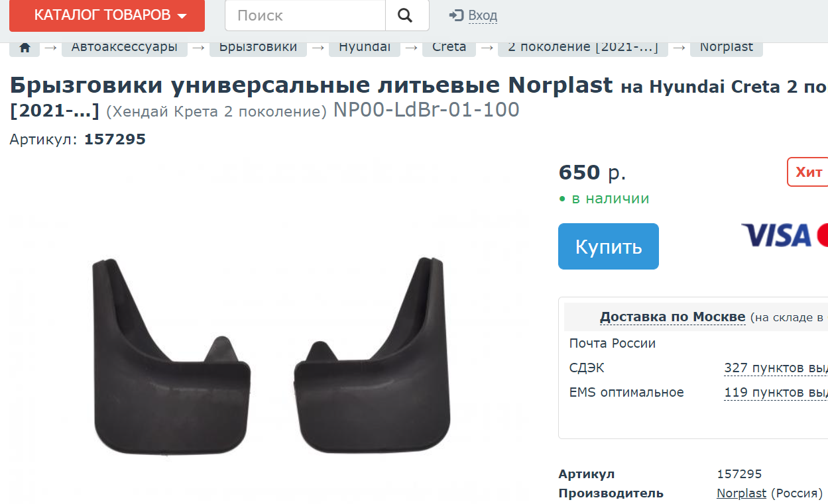This screenshot has height=504, width=828.
Task: Open the 119 пунктов EMS link
Action: pos(776,393)
